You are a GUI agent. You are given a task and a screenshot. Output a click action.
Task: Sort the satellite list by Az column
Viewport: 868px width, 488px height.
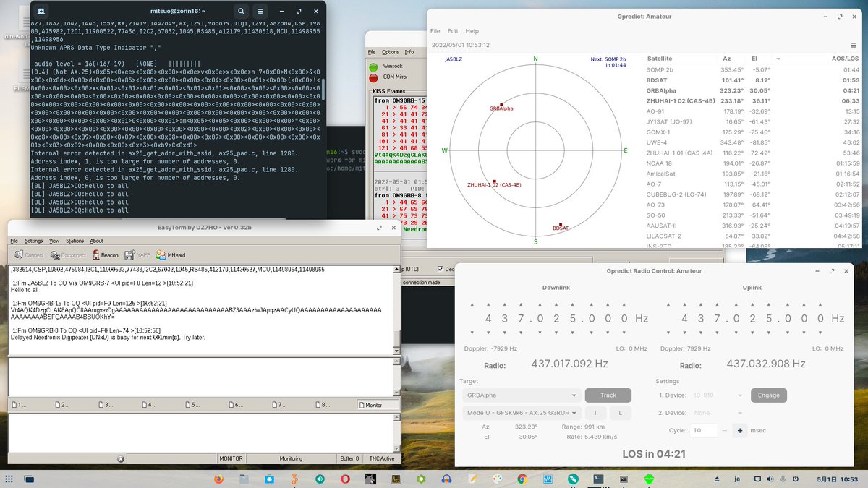point(727,59)
